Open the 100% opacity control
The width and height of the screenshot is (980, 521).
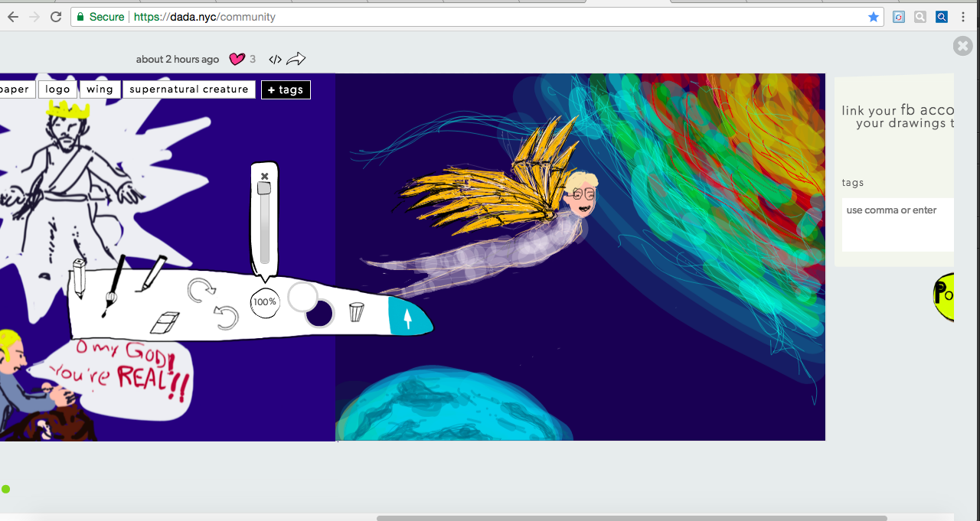point(265,302)
